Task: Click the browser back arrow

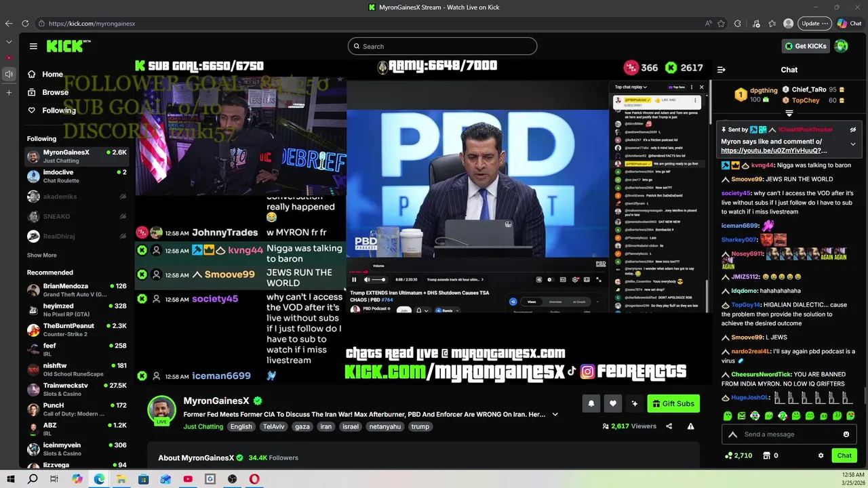Action: (9, 23)
